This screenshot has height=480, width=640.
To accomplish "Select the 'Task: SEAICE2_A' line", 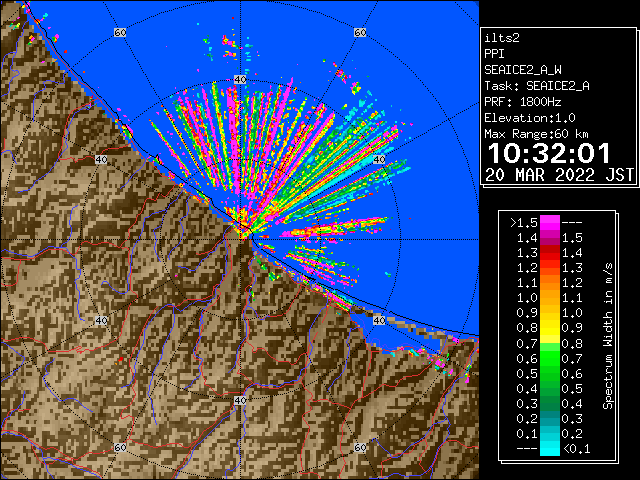I will point(537,86).
